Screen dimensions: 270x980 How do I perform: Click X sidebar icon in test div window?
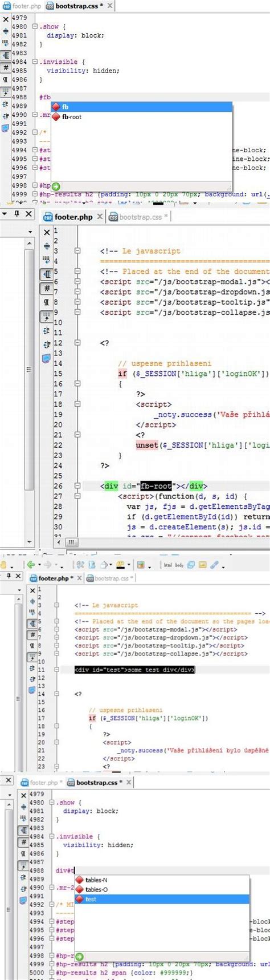click(x=32, y=590)
